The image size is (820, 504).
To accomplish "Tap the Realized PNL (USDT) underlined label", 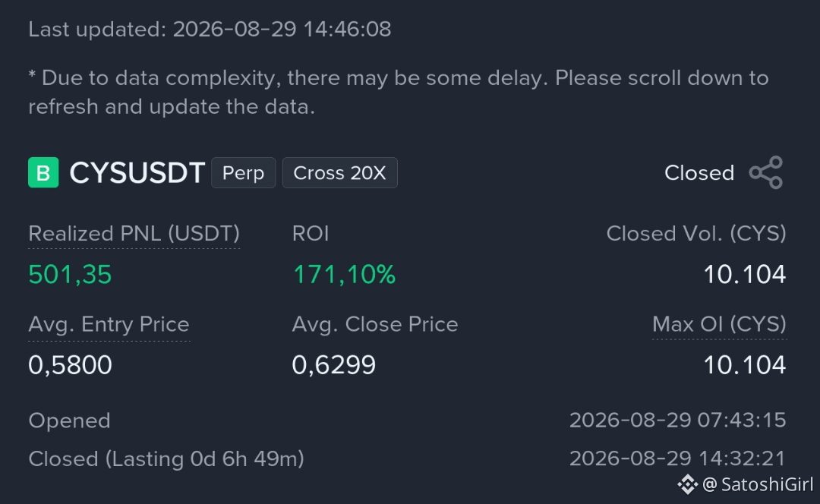I will pyautogui.click(x=134, y=234).
